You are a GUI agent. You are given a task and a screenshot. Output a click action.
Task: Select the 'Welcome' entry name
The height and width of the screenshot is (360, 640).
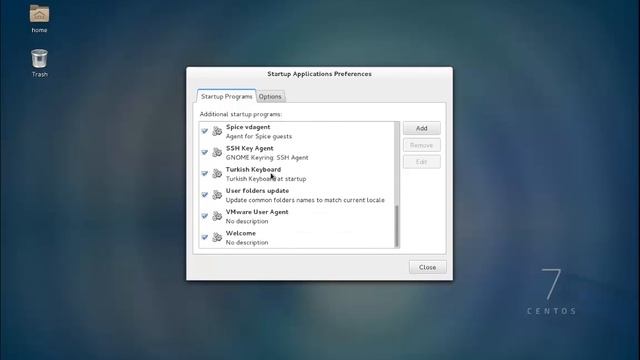(240, 233)
